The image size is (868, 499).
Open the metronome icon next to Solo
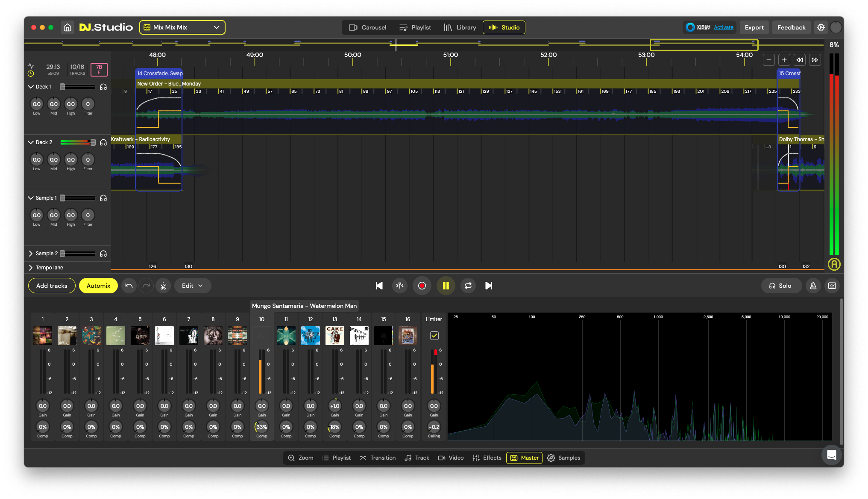point(813,286)
